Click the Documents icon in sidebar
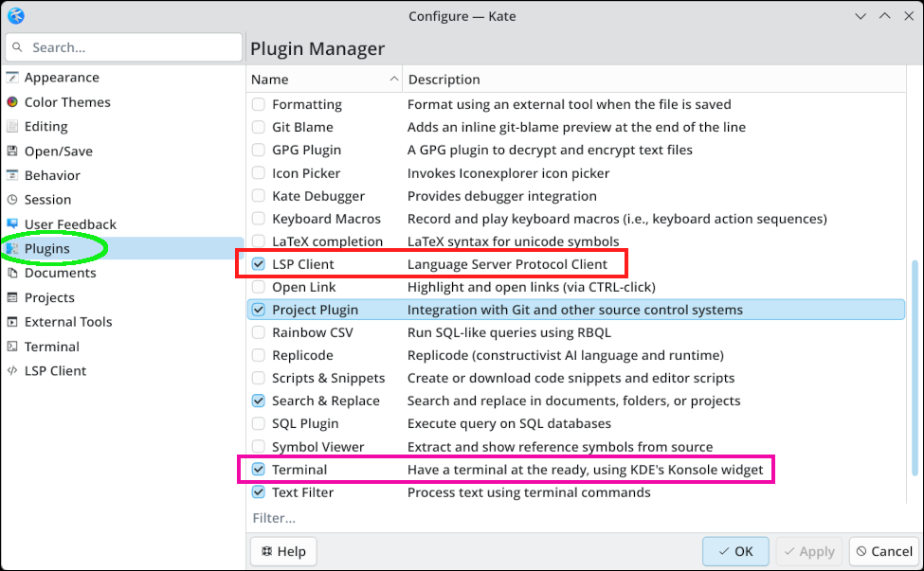The height and width of the screenshot is (571, 924). (11, 273)
